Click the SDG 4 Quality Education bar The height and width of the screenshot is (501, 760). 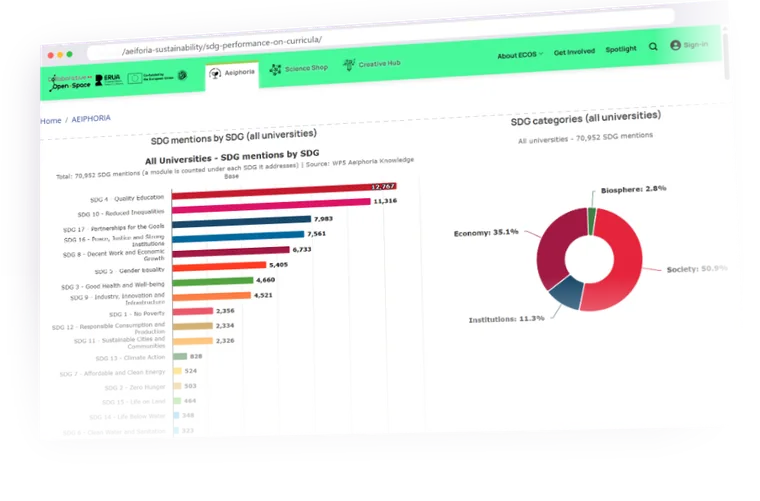[284, 191]
